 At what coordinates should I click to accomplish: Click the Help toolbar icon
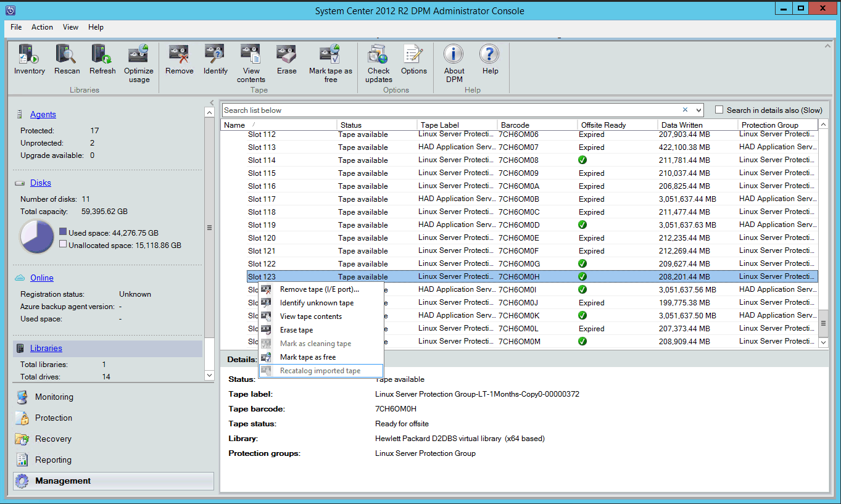490,54
